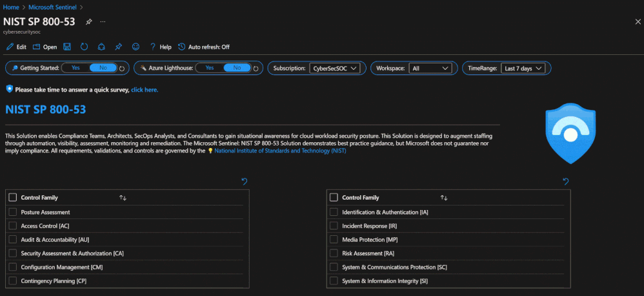Check System & Information Integrity [SI] checkbox
Screen dimensions: 644x296
[x=334, y=280]
